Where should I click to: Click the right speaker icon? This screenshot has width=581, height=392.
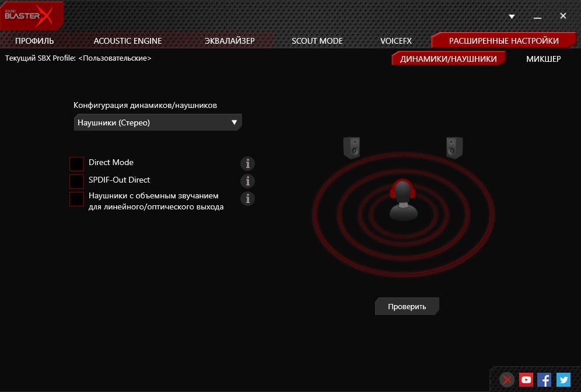(x=454, y=148)
